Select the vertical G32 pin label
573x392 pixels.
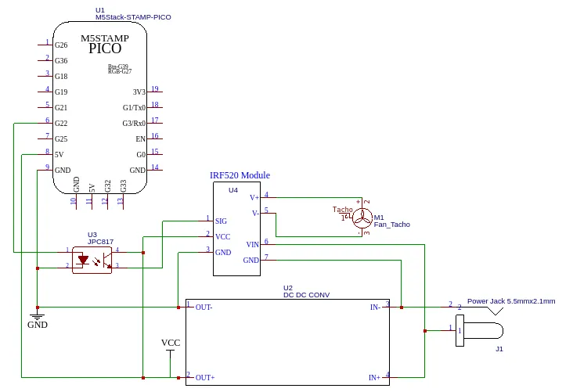[107, 186]
